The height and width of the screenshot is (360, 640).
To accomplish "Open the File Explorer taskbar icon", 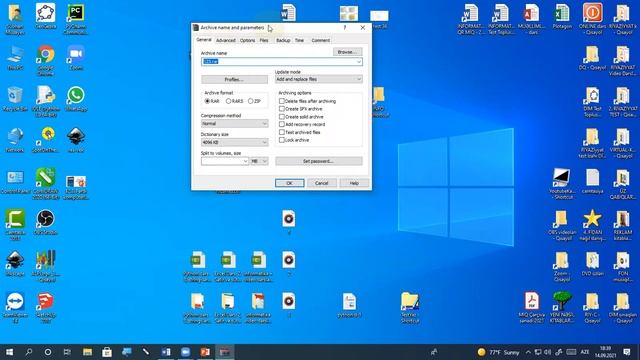I will tap(87, 352).
